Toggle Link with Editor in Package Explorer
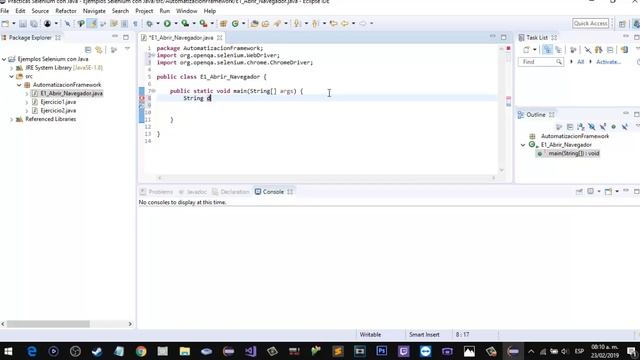This screenshot has height=360, width=640. 99,49
